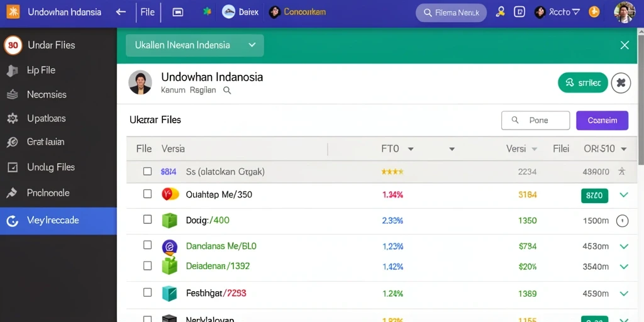The image size is (644, 322).
Task: Tick the checkbox for Danclanas Me/BL0
Action: point(147,245)
